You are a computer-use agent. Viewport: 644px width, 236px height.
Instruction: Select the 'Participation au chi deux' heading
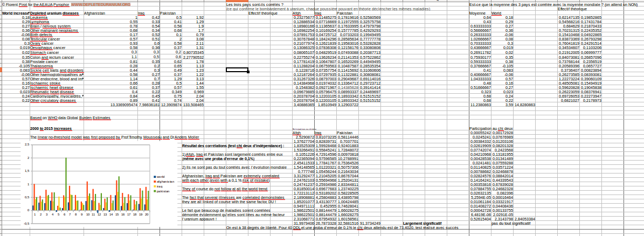coord(491,129)
